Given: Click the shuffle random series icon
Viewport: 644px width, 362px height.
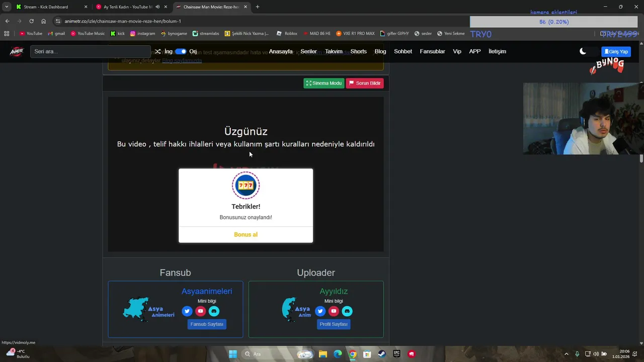Looking at the screenshot, I should pyautogui.click(x=157, y=51).
